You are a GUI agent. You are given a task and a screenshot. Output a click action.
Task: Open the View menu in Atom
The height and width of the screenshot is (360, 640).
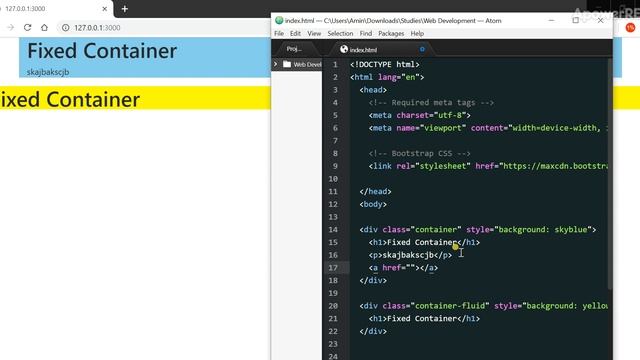(x=314, y=33)
